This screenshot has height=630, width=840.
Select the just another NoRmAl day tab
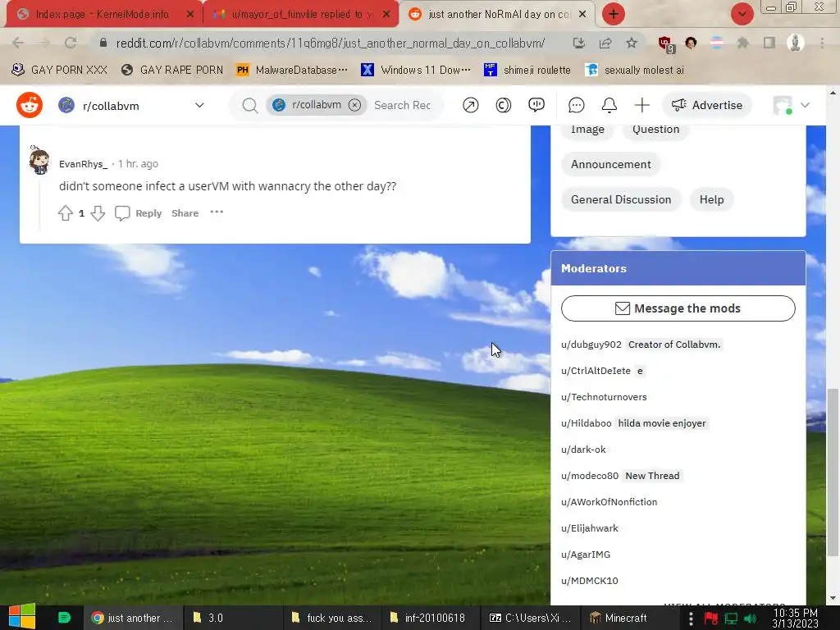tap(497, 14)
